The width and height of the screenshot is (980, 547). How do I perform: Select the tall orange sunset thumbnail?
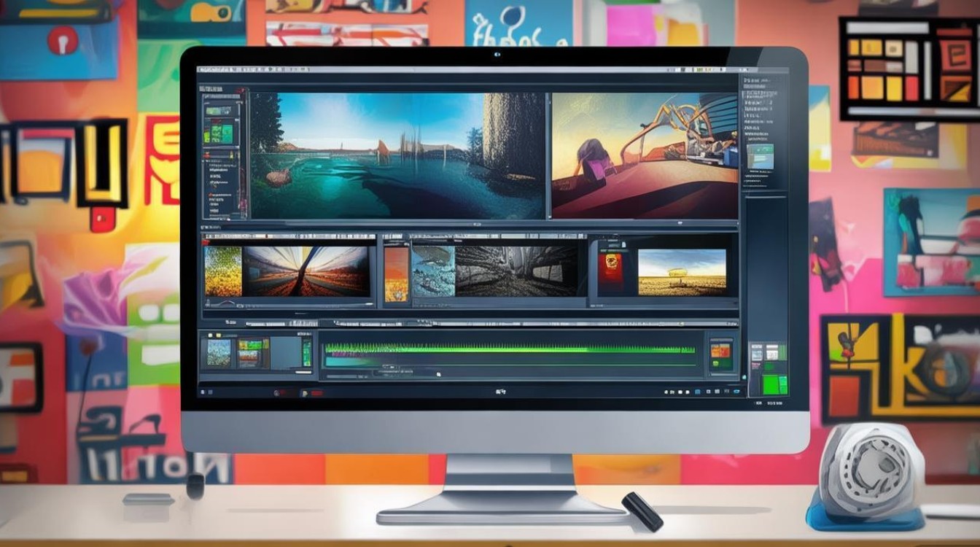(397, 273)
